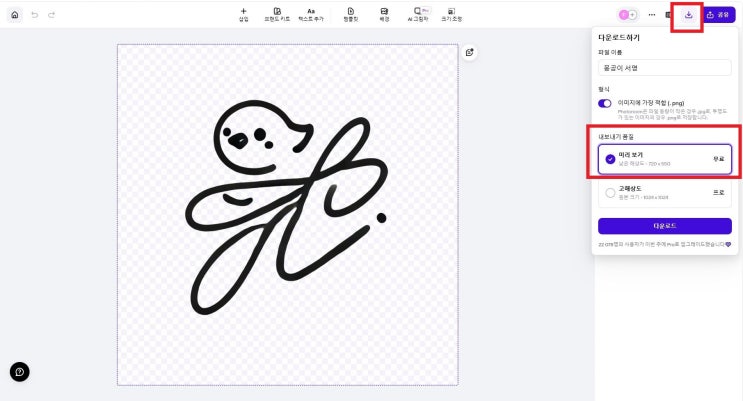
Task: Click the 공유 share button
Action: (x=719, y=15)
